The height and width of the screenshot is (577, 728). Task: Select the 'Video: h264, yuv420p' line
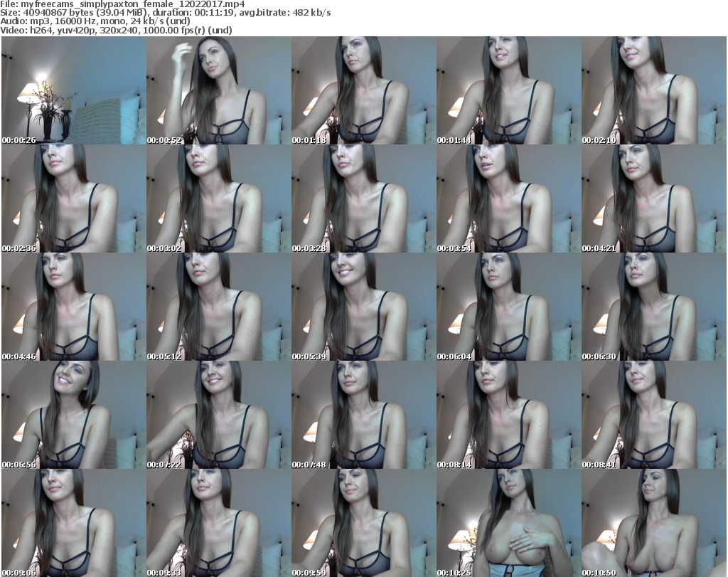[116, 30]
